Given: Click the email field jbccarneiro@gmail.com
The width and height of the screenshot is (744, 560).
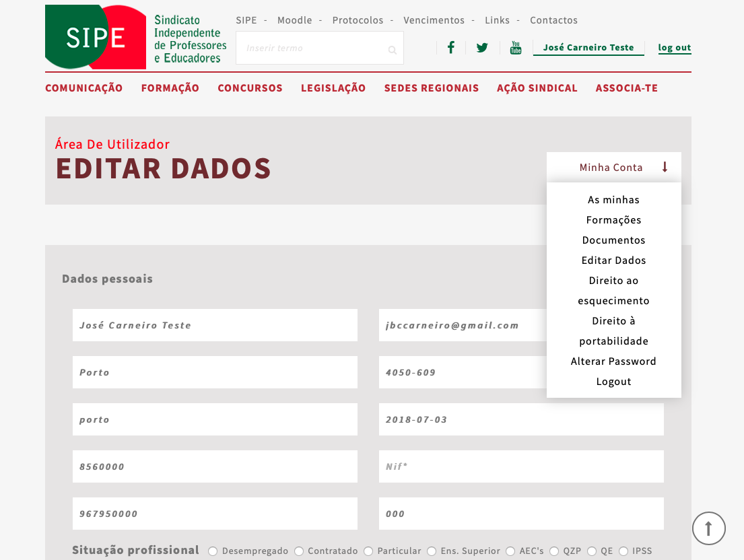Looking at the screenshot, I should [463, 325].
